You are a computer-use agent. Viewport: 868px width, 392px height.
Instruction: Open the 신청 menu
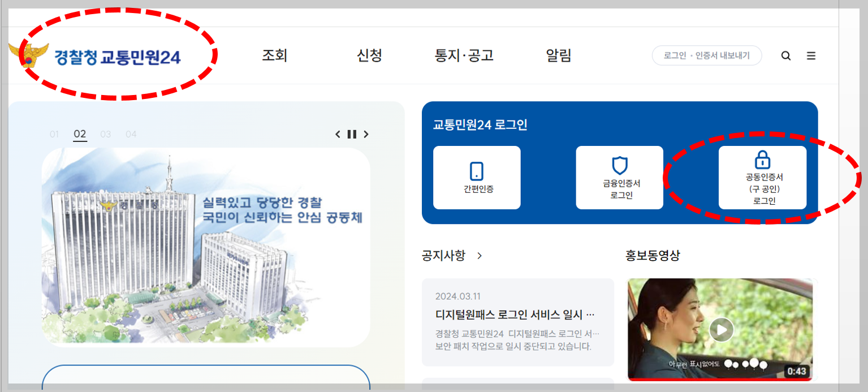pos(370,55)
